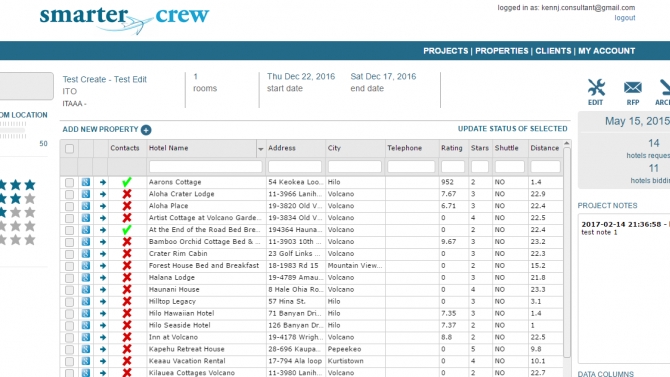This screenshot has height=377, width=670.
Task: Open details icon for Hilo Seaside Hotel row
Action: (86, 326)
